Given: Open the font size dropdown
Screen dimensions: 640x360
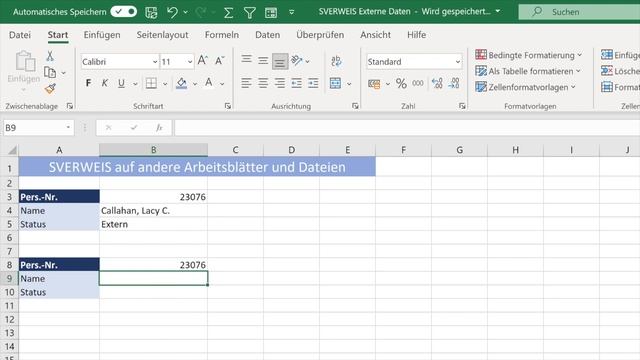Looking at the screenshot, I should pos(190,62).
